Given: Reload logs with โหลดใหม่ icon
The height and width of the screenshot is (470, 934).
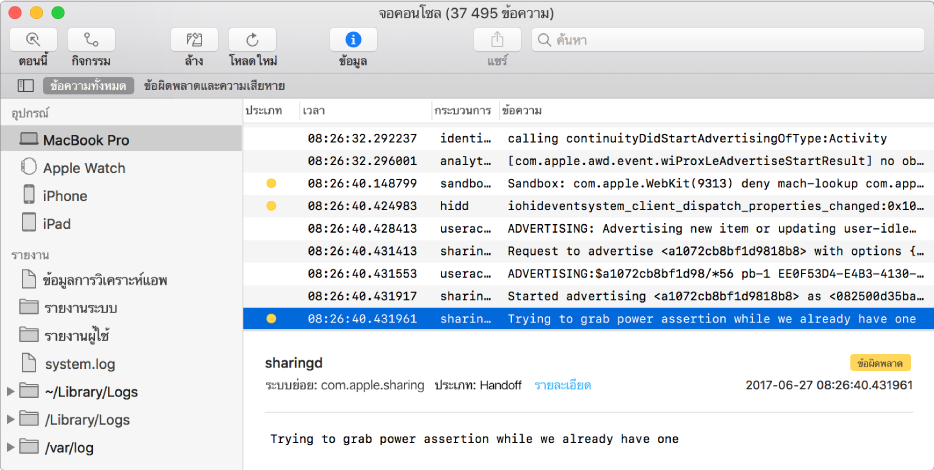Looking at the screenshot, I should [253, 40].
